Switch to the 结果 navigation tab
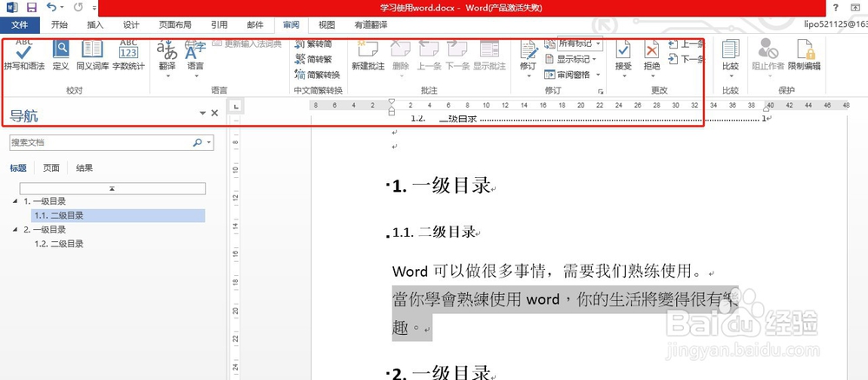The height and width of the screenshot is (380, 868). pos(84,168)
